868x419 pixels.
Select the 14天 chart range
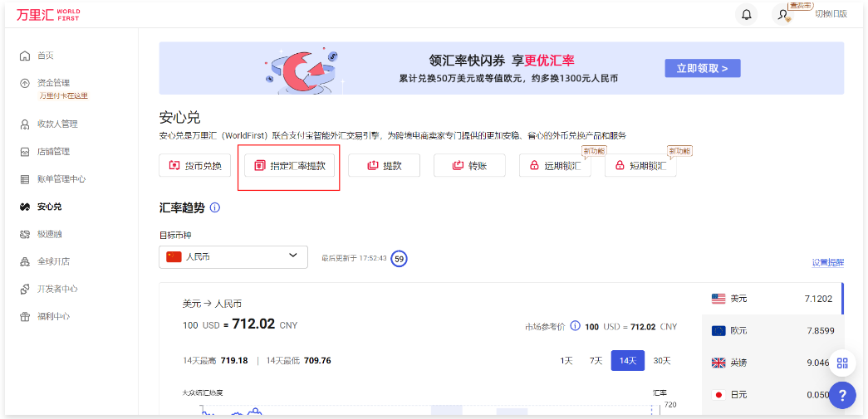coord(628,360)
